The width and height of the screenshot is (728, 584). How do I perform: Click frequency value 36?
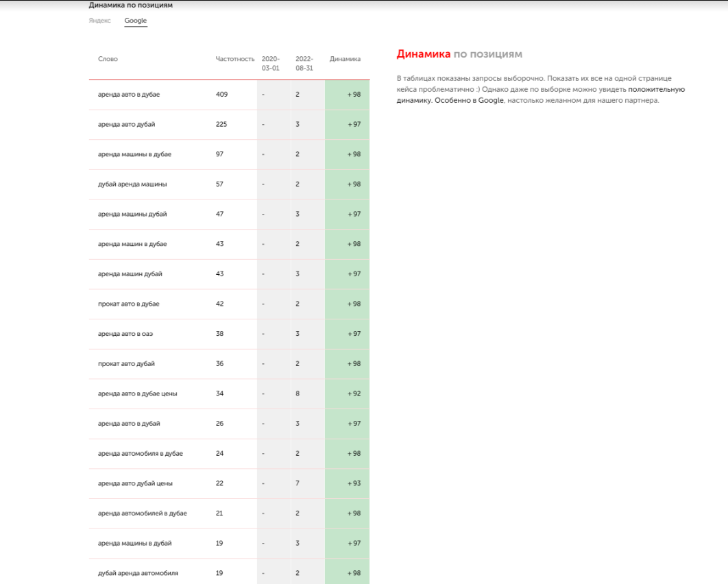[219, 364]
